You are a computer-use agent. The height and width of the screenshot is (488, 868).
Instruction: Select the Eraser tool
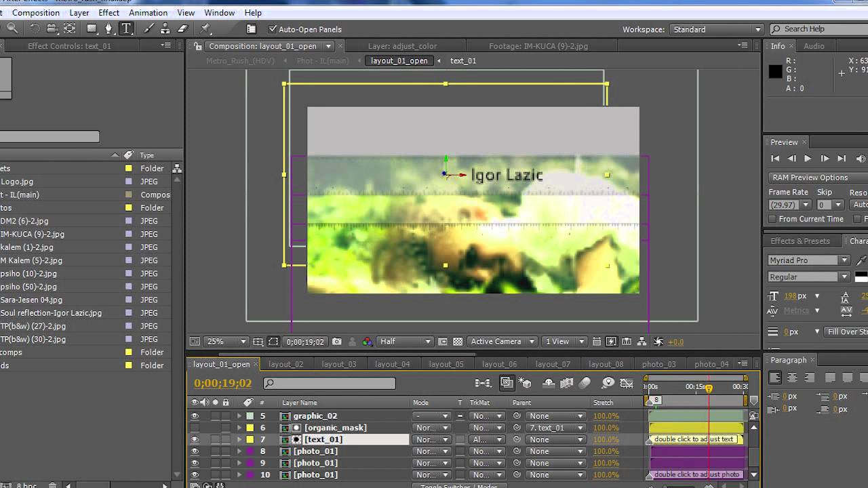(182, 28)
